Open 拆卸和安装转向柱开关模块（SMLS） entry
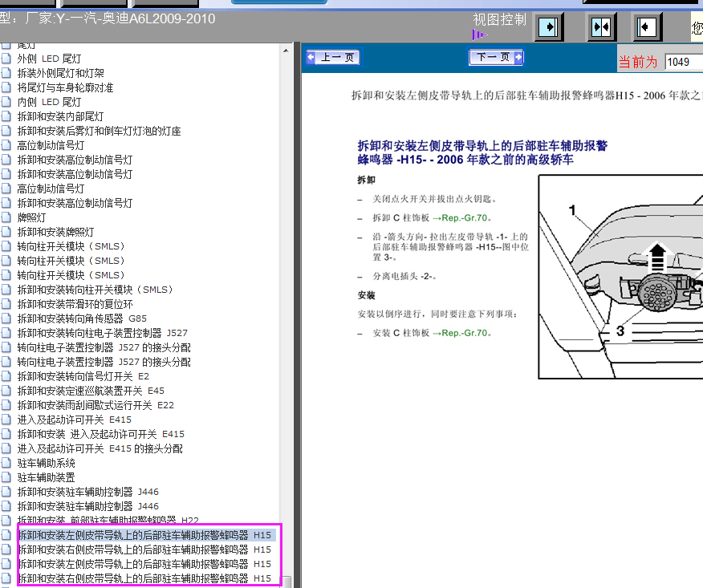The height and width of the screenshot is (588, 703). pos(95,290)
